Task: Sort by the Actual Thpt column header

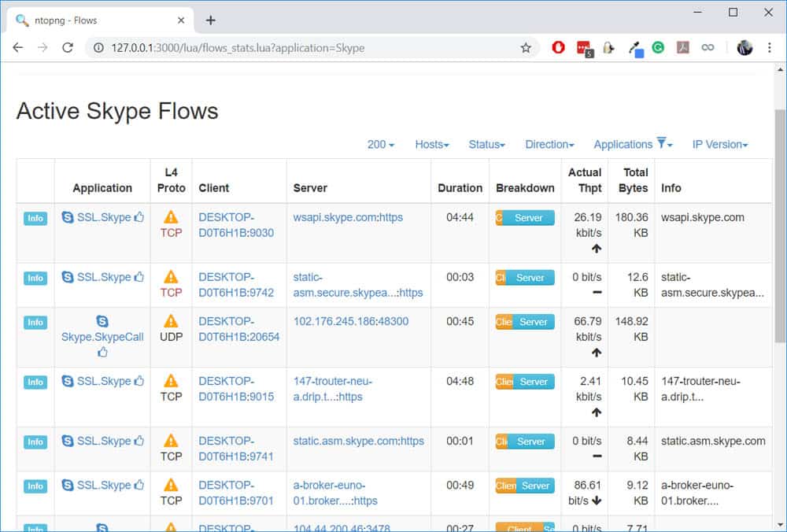Action: [585, 180]
